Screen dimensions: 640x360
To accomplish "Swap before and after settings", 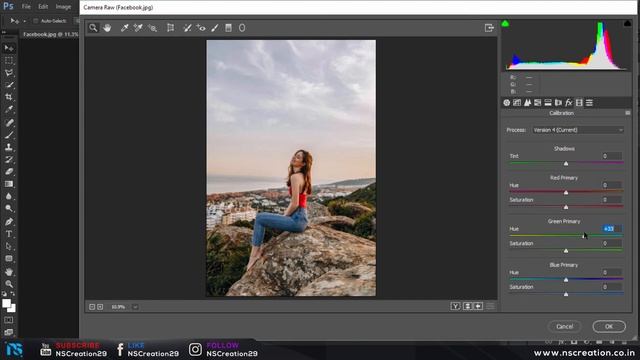I will (467, 306).
